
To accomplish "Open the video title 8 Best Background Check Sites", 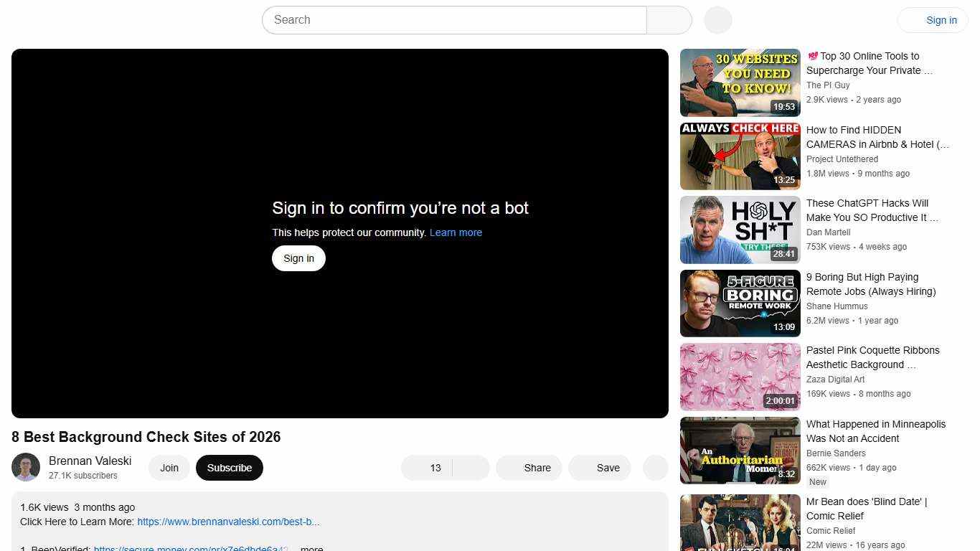I will [146, 437].
